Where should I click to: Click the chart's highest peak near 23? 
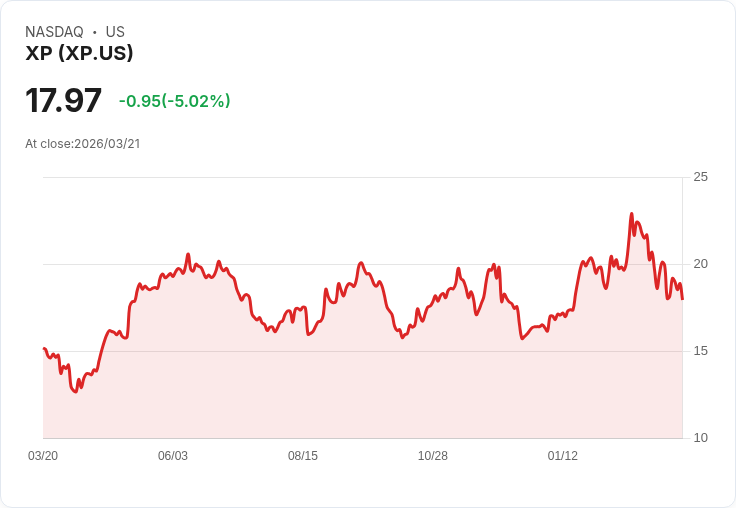point(631,214)
